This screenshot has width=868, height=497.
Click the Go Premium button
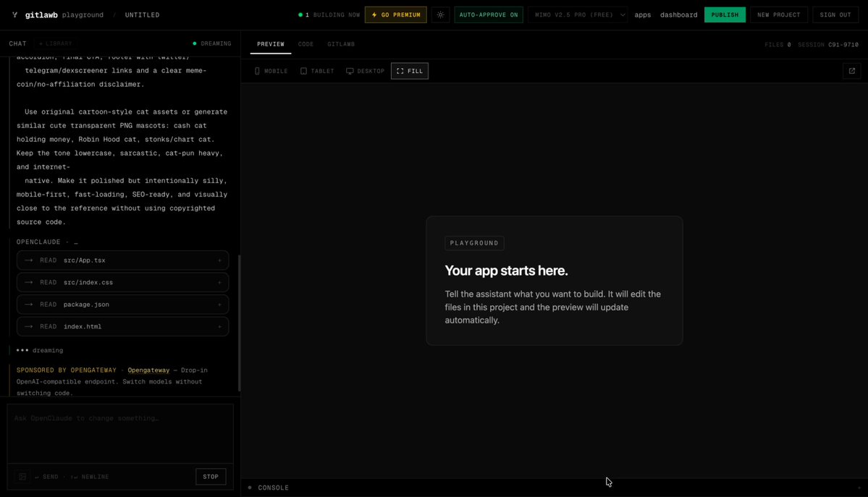tap(396, 15)
